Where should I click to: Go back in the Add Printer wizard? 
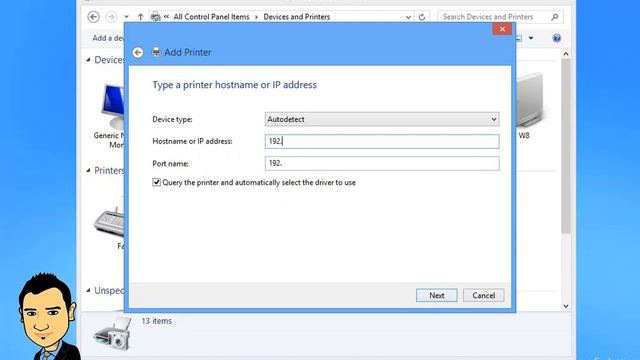pos(138,53)
